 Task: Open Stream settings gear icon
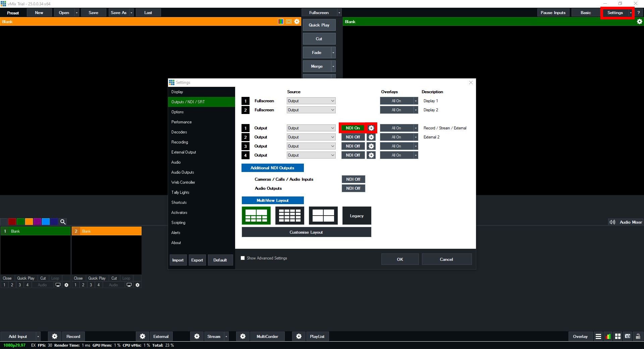197,336
